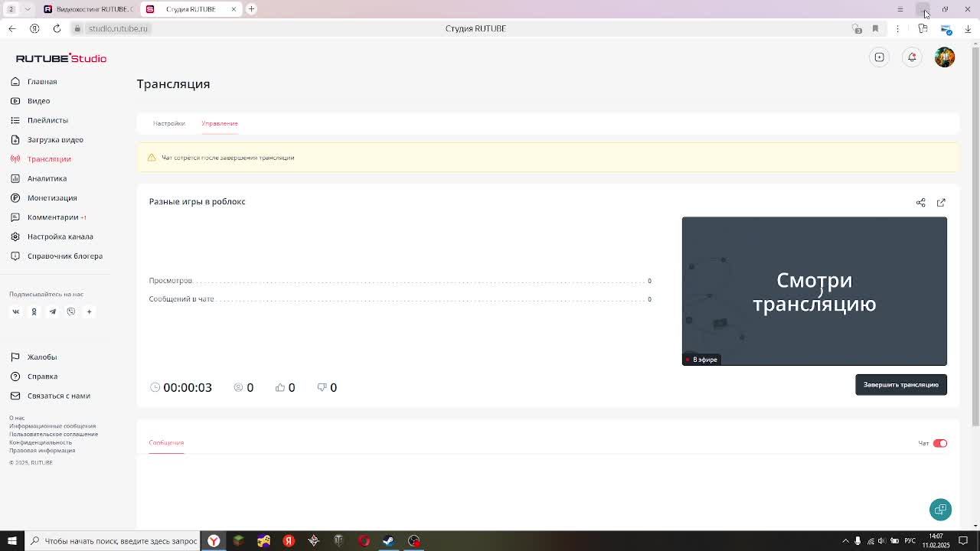Click the RUTUBE Studio logo

(x=61, y=58)
